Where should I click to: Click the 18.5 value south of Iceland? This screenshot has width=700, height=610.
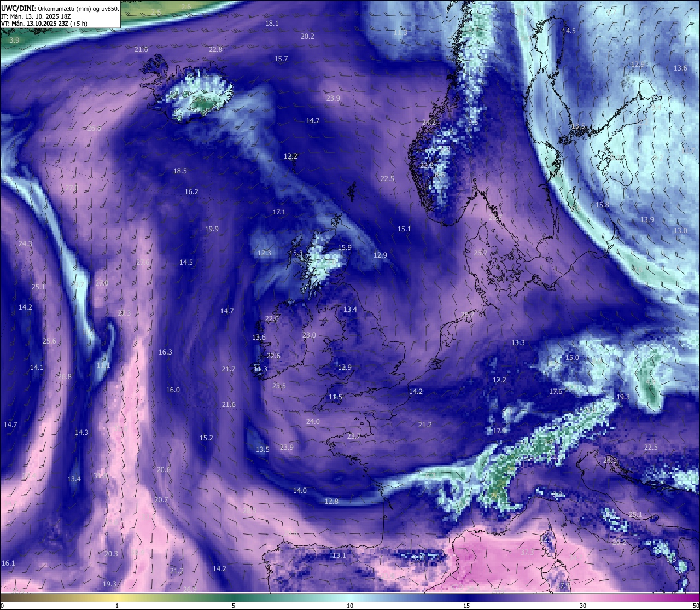click(x=180, y=171)
